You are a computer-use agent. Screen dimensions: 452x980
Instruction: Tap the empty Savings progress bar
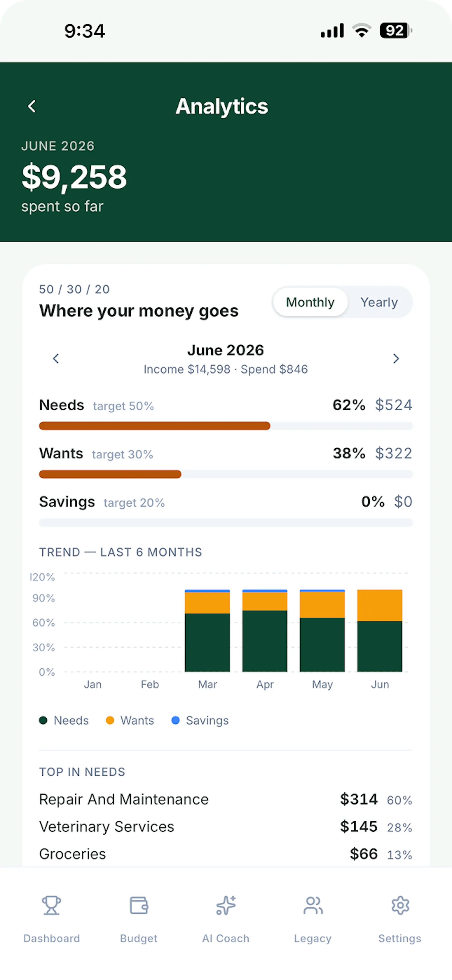tap(226, 522)
